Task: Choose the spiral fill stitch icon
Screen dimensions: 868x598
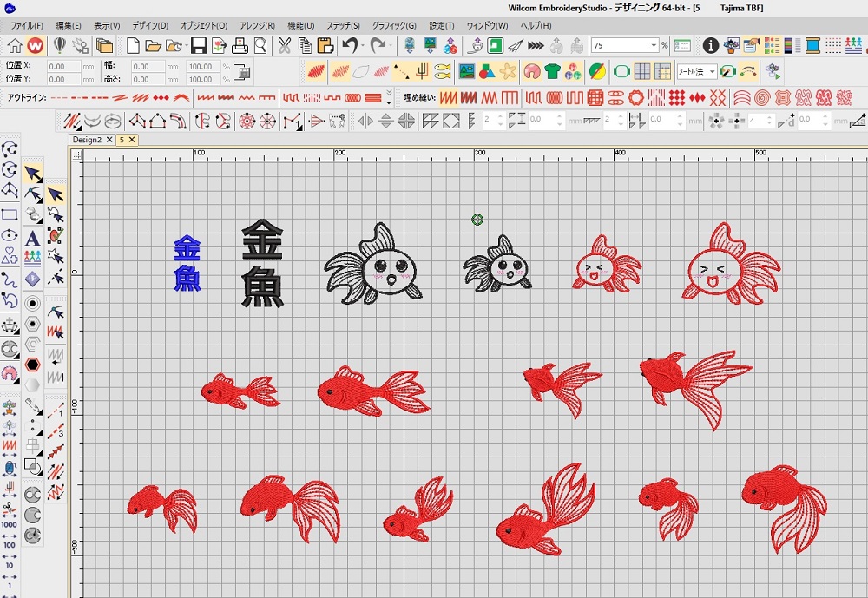Action: coord(762,98)
